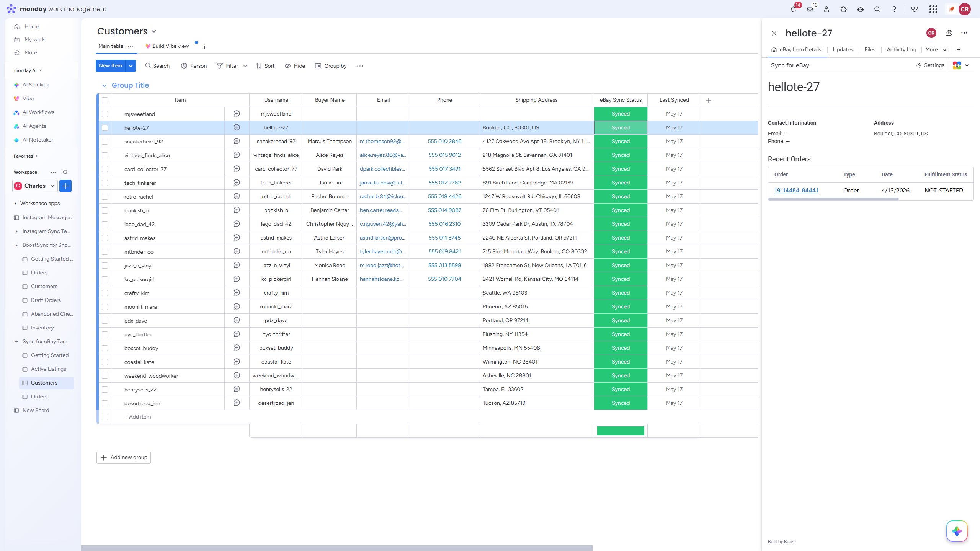
Task: Open the Activity Log tab
Action: coord(901,49)
